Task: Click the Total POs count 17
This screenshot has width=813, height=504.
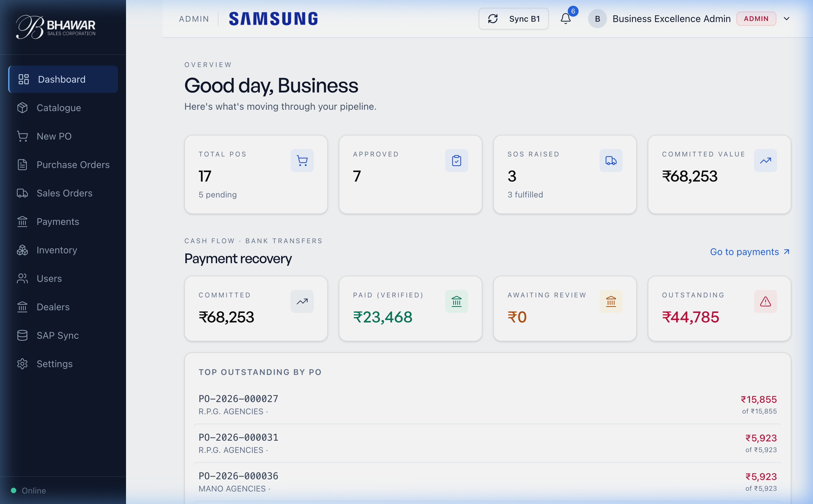Action: (205, 176)
